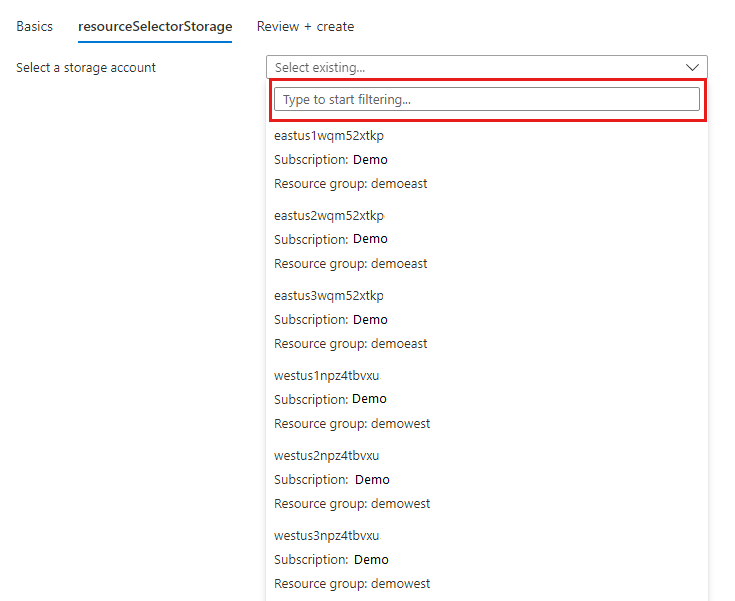Pick storage account westus3npz4tbvxu

(x=327, y=535)
